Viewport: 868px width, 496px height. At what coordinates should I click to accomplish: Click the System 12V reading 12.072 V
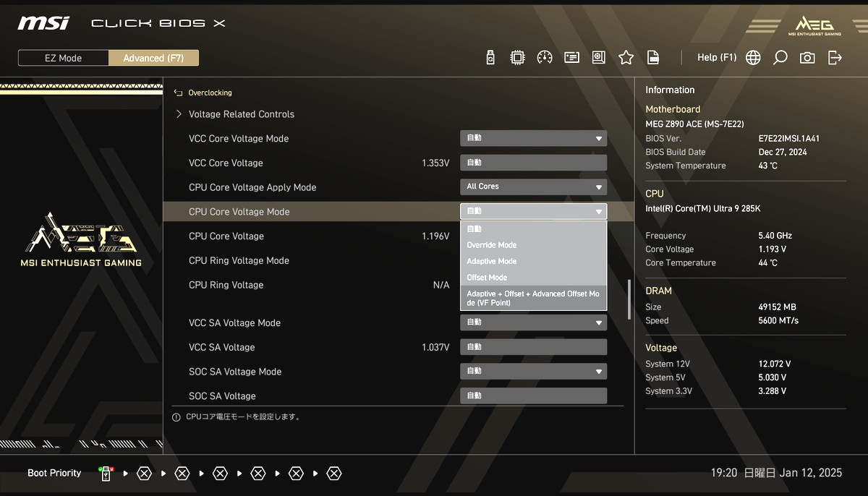click(x=774, y=364)
